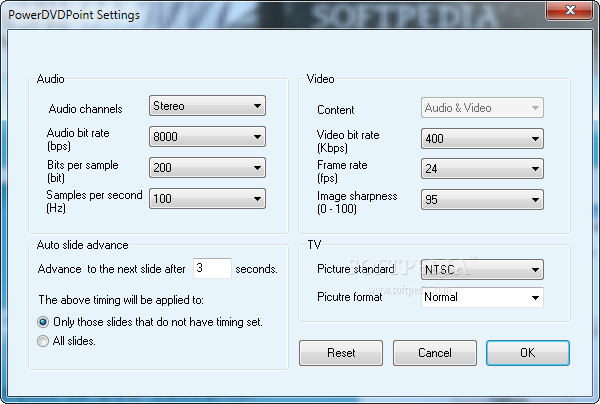Open the Samples per second dropdown

[x=207, y=199]
